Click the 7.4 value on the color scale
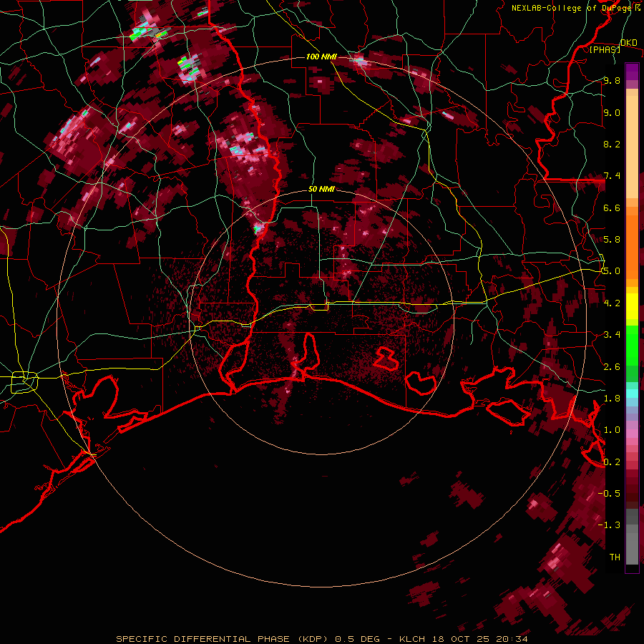Viewport: 644px width, 644px height. tap(612, 176)
